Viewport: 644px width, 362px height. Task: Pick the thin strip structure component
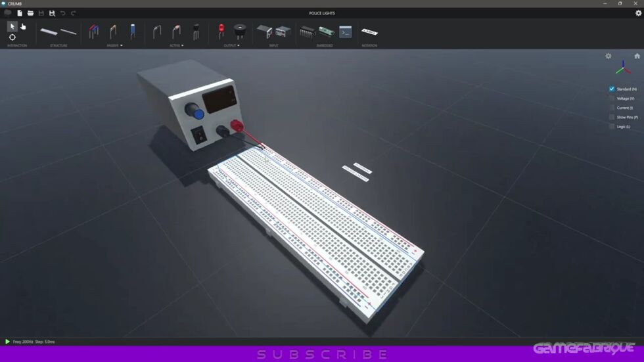coord(68,32)
